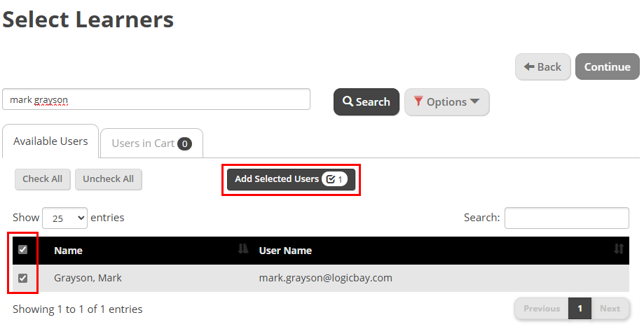Click the mark grayson search text field
The width and height of the screenshot is (644, 329).
coord(156,99)
